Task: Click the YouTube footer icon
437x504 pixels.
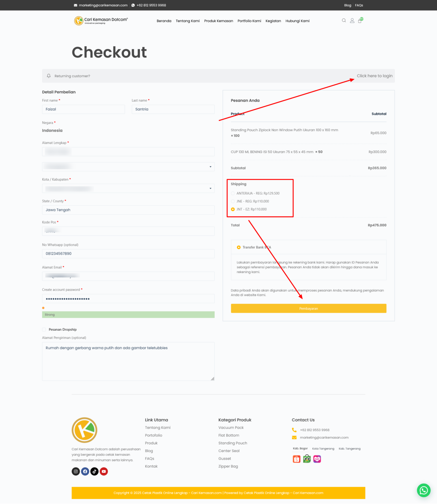Action: [x=104, y=472]
